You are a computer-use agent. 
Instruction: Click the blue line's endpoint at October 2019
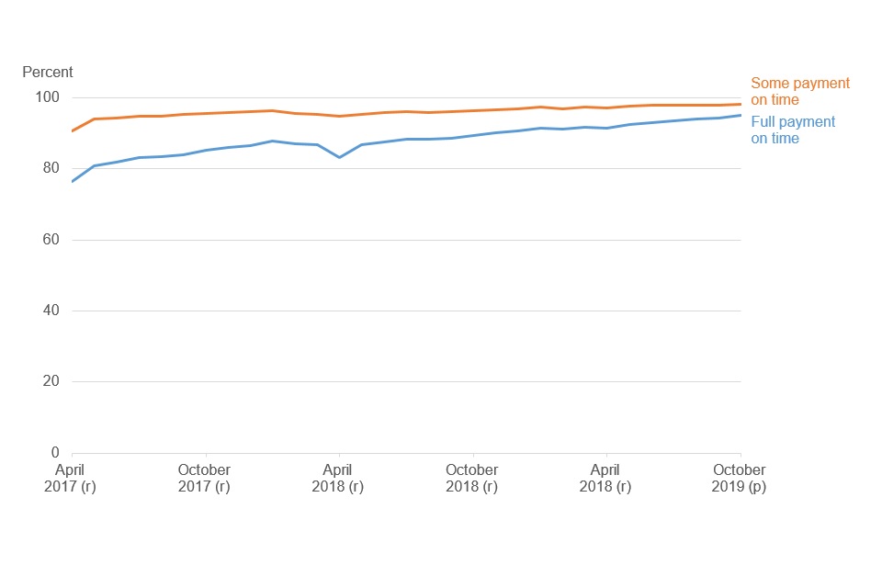coord(741,116)
